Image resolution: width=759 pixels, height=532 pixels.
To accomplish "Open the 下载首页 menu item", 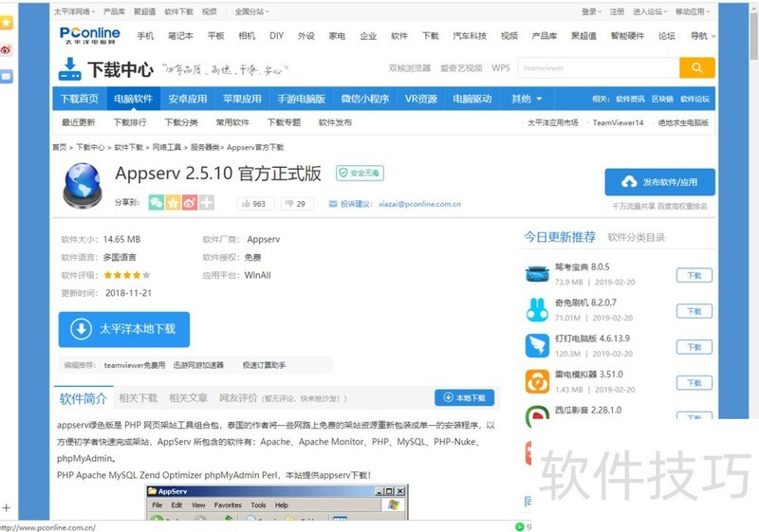I will 80,99.
